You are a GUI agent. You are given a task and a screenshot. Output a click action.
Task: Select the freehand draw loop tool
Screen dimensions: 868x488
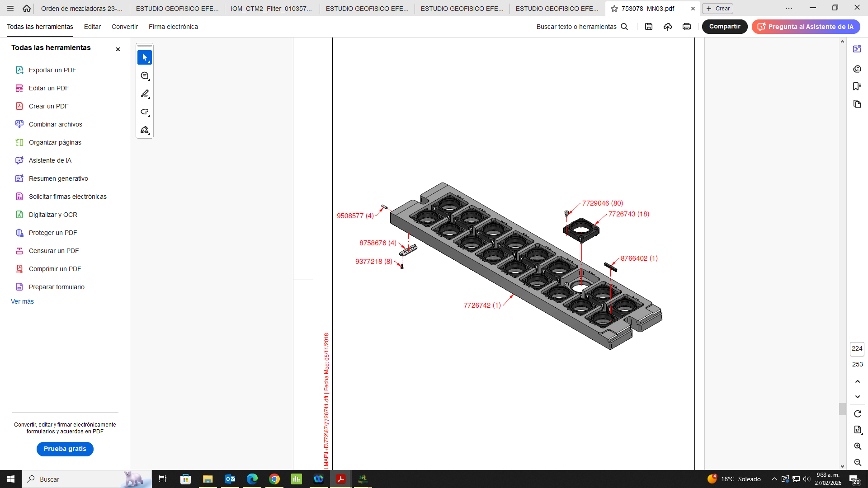pyautogui.click(x=145, y=112)
